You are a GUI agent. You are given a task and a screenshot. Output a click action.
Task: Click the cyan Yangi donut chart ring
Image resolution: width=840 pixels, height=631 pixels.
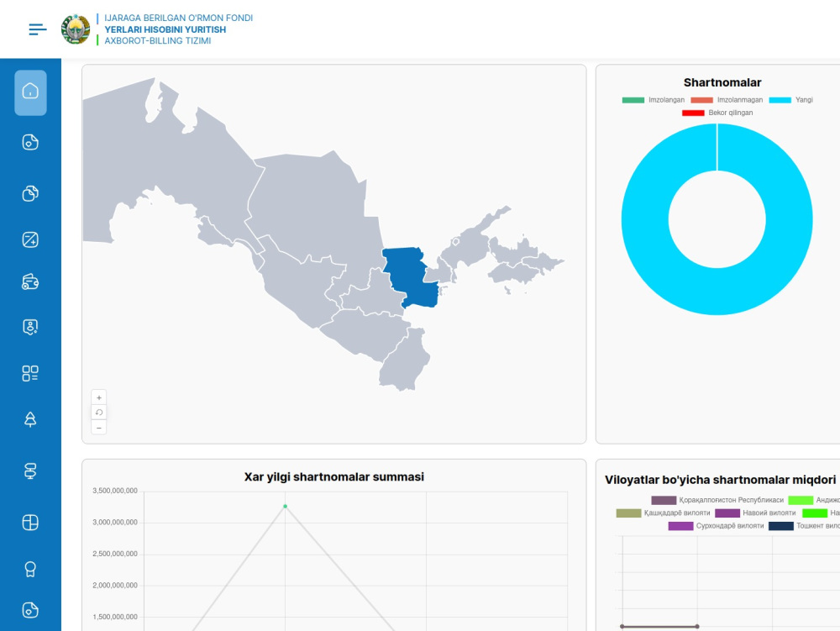645,219
